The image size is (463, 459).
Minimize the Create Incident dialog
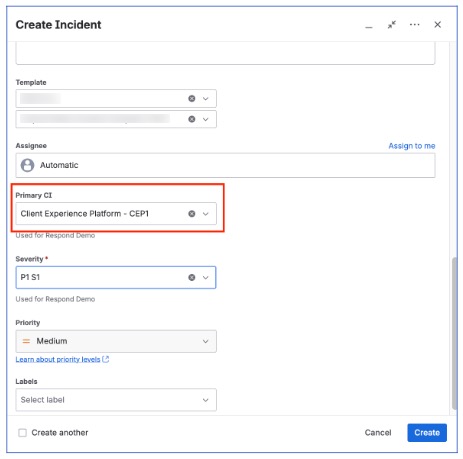click(369, 27)
